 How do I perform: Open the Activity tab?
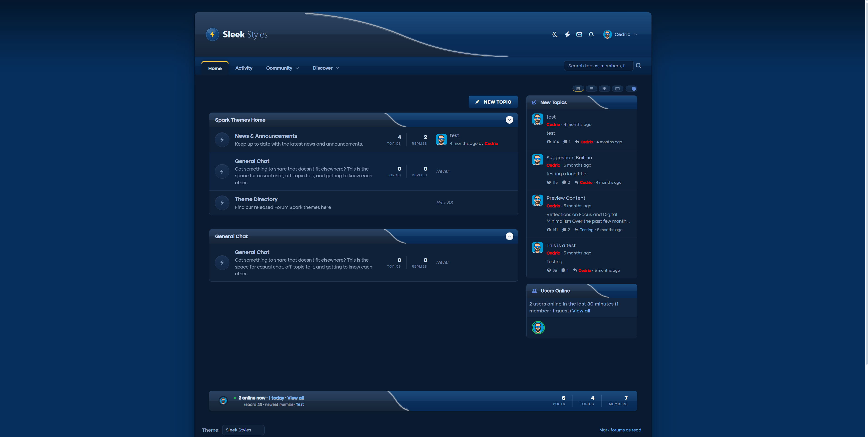[x=244, y=68]
